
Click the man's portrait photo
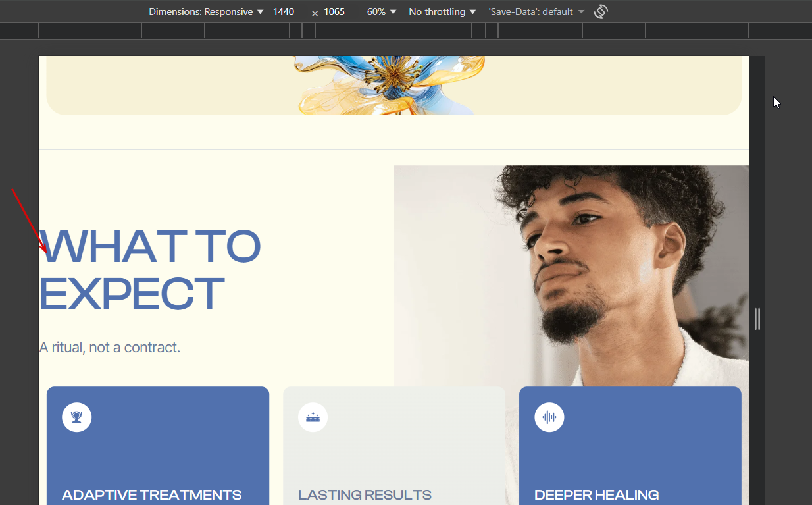pos(571,277)
